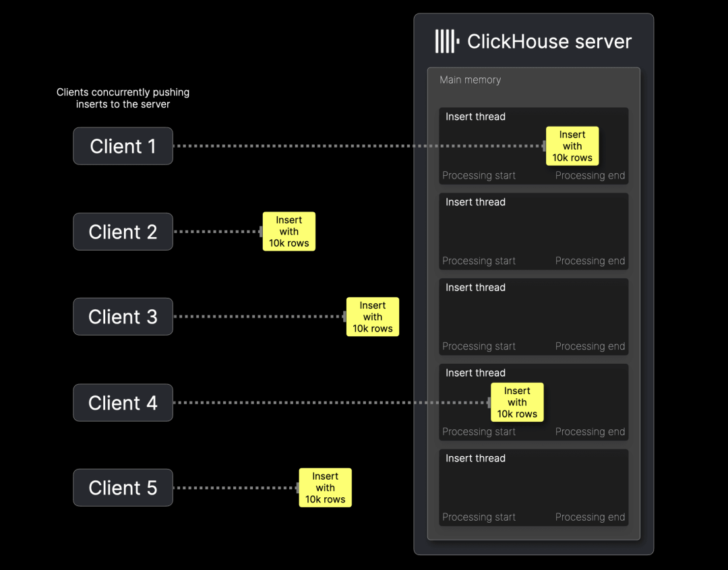Select "Processing start" in the topmost thread box
Screen dimensions: 728x570
click(x=479, y=175)
